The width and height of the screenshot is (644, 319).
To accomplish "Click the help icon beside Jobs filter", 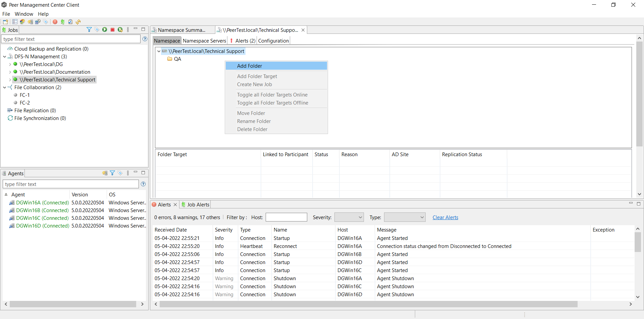I will [x=145, y=39].
